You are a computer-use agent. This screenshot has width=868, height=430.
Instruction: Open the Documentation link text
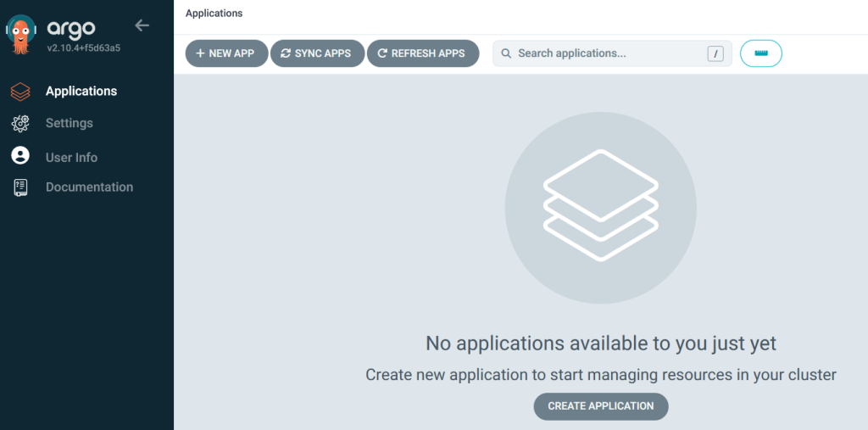89,187
